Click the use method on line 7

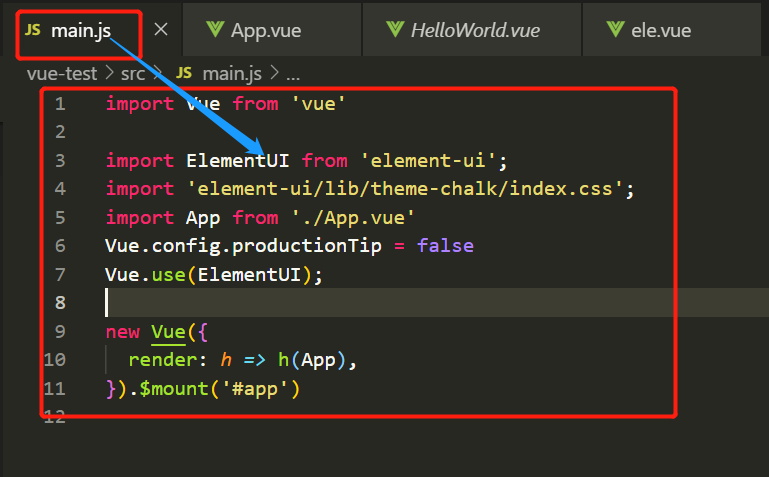(168, 275)
